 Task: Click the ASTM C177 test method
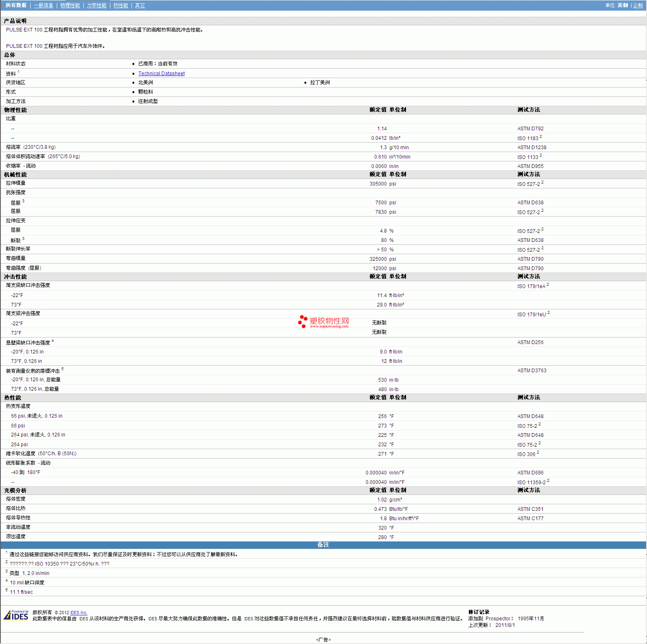click(530, 519)
